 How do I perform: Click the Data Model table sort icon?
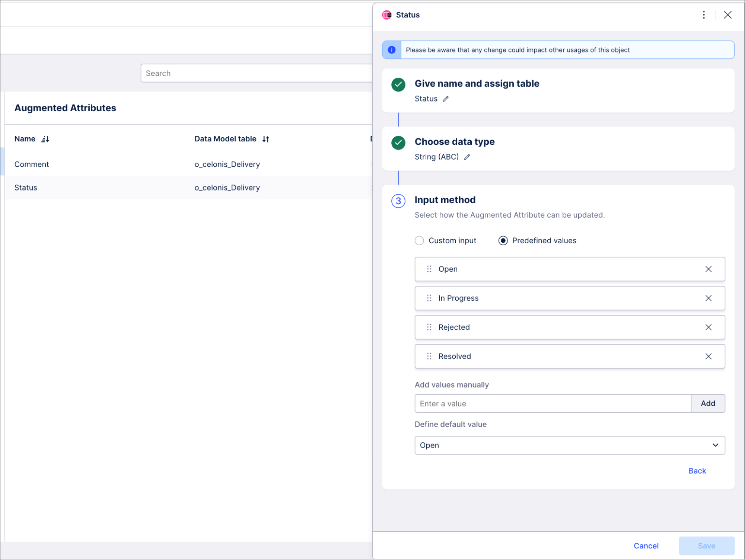coord(266,138)
